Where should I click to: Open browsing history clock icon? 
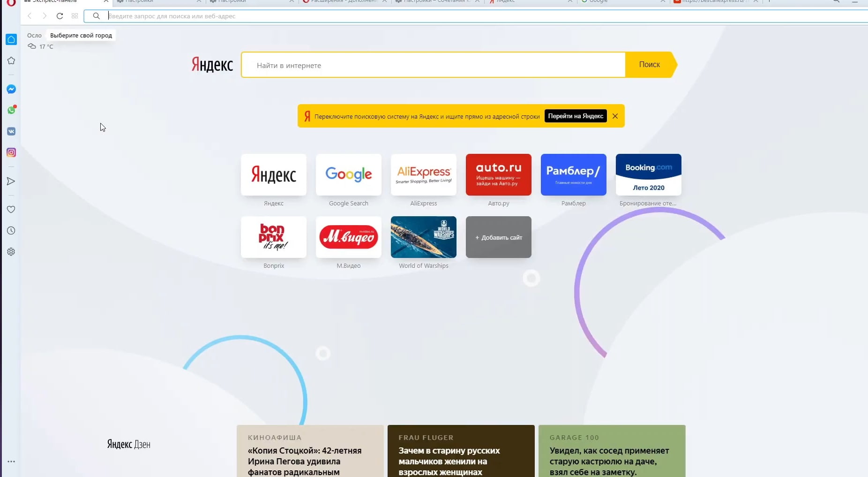click(11, 231)
